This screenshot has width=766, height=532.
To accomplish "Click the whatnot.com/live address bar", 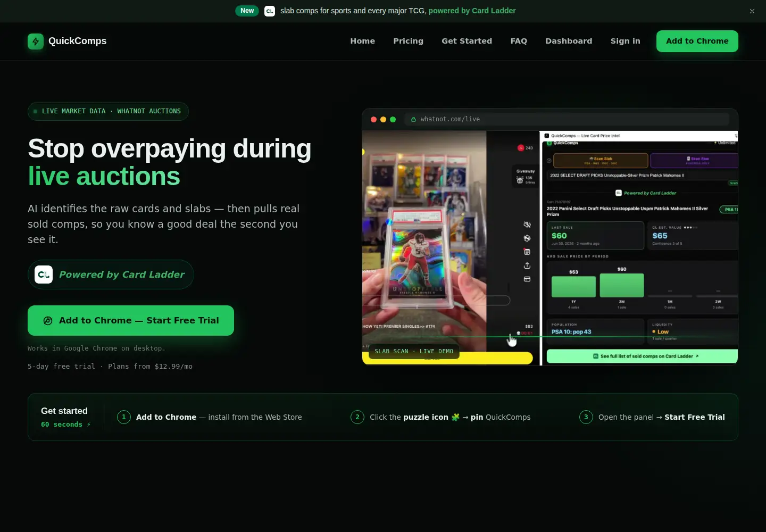I will pos(567,119).
